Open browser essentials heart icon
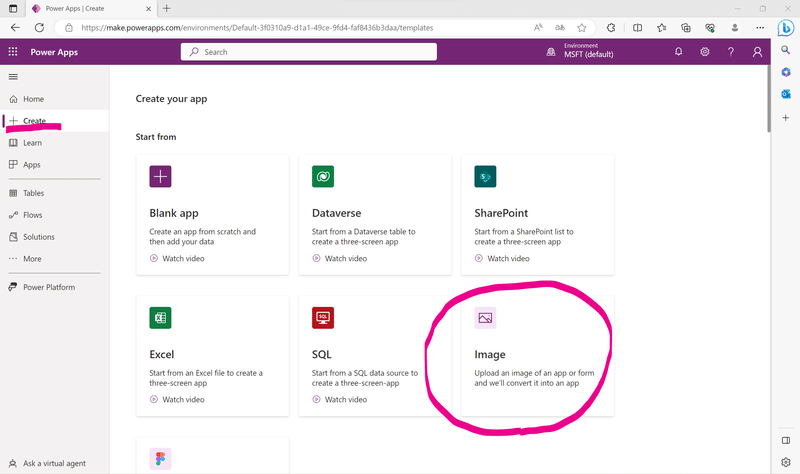Viewport: 800px width, 474px height. point(710,28)
